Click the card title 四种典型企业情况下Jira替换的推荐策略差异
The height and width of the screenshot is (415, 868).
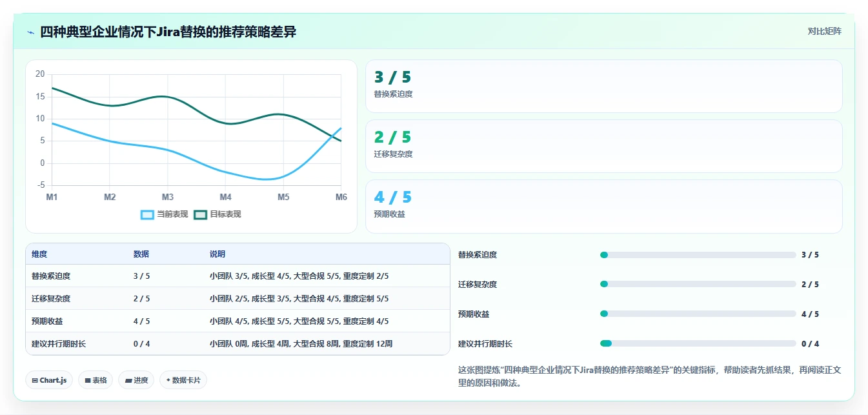(168, 32)
